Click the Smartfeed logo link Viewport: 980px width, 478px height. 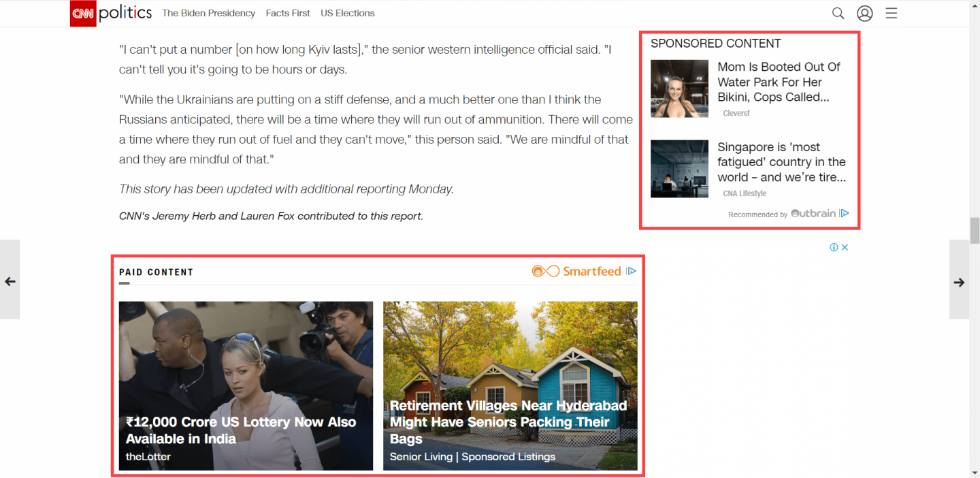tap(576, 271)
